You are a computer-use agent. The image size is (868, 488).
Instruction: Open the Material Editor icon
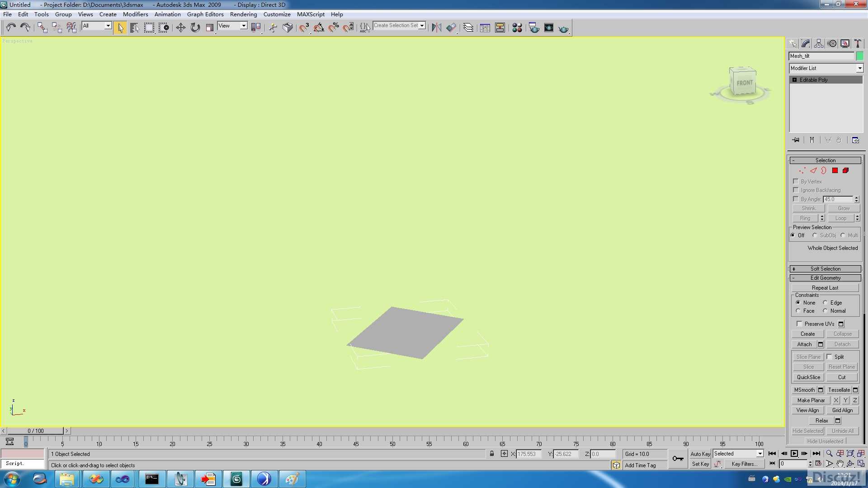coord(517,28)
